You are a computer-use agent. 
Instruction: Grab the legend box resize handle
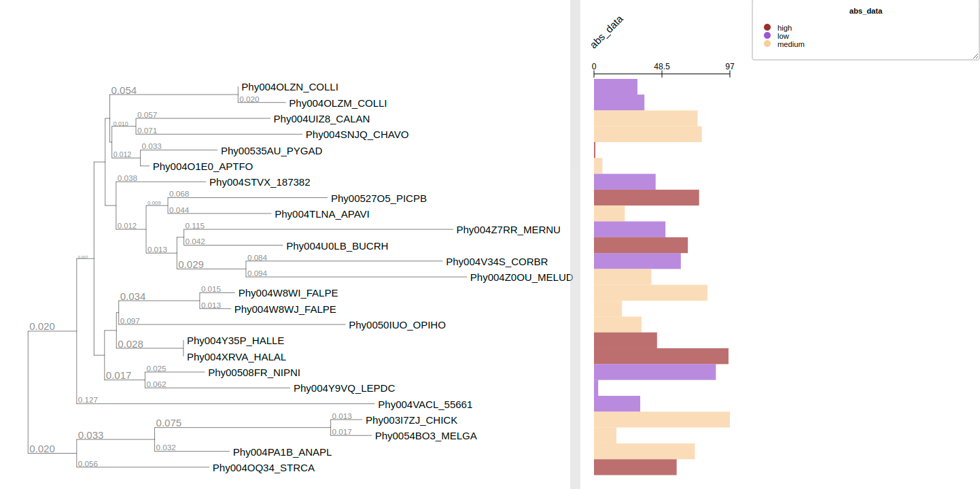click(x=975, y=56)
